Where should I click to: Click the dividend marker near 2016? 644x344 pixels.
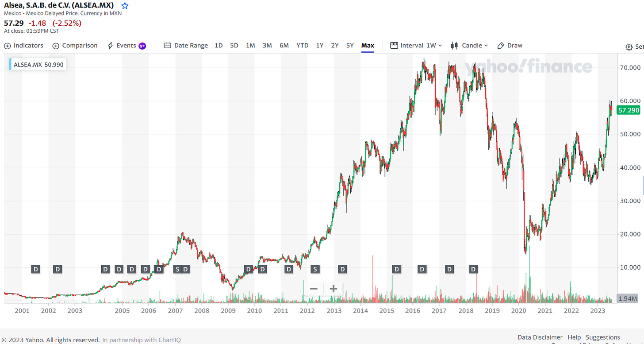coord(422,269)
